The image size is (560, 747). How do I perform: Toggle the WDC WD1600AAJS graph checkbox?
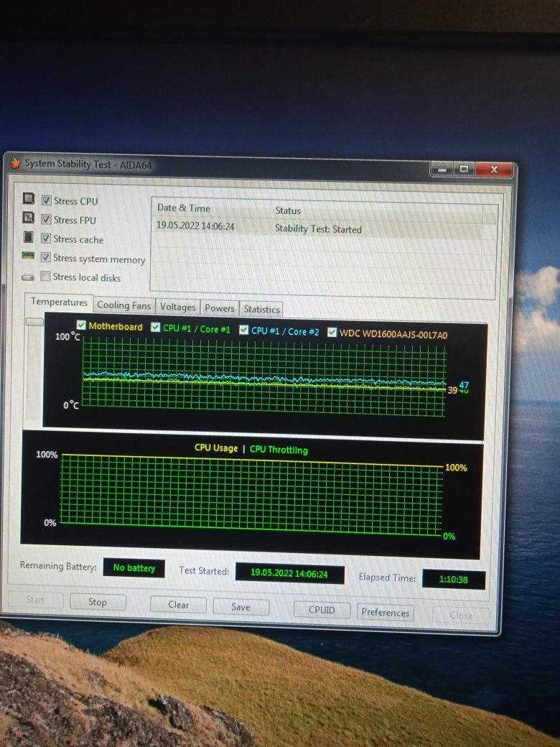332,332
